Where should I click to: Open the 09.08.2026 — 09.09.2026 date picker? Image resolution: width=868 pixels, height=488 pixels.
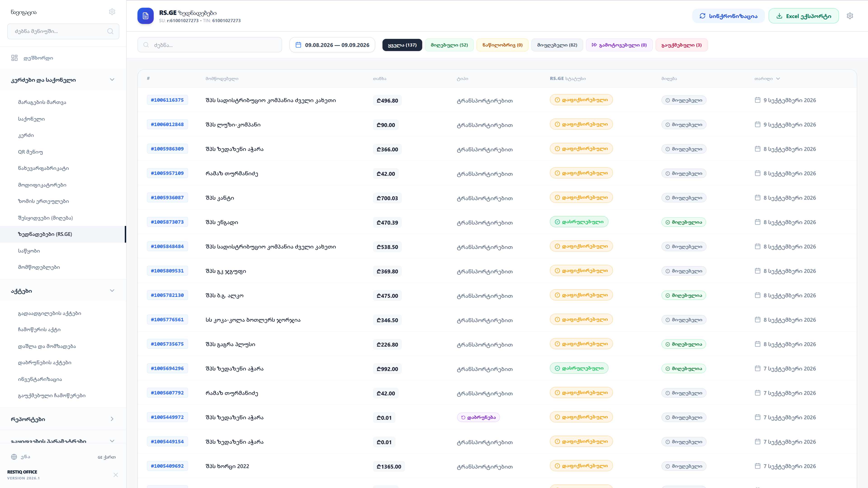[332, 45]
